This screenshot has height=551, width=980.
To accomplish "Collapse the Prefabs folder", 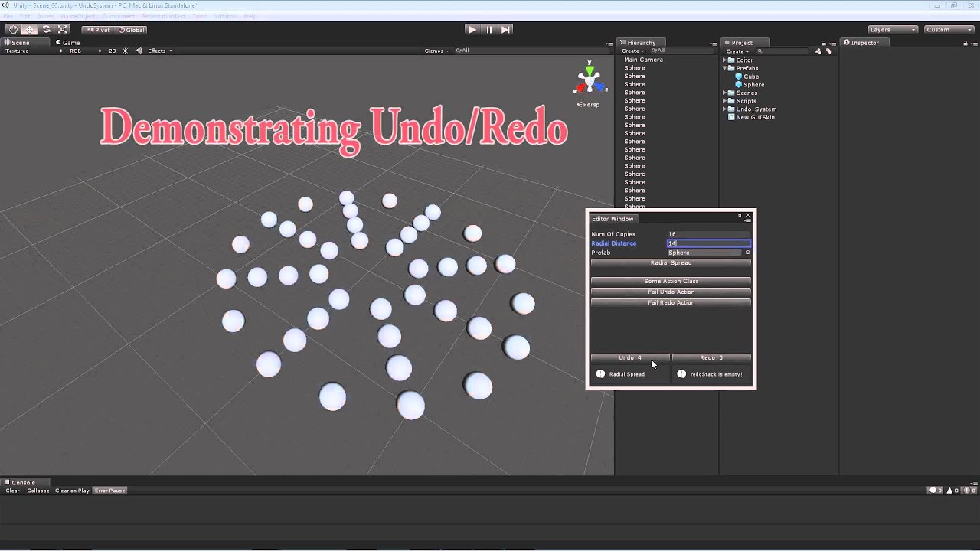I will pyautogui.click(x=724, y=68).
